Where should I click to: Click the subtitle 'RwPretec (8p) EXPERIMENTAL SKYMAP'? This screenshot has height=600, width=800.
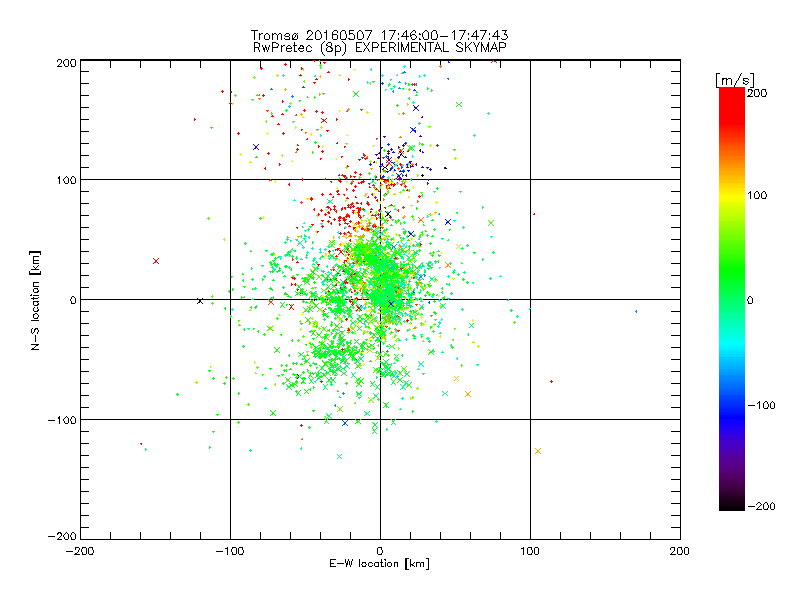tap(380, 48)
